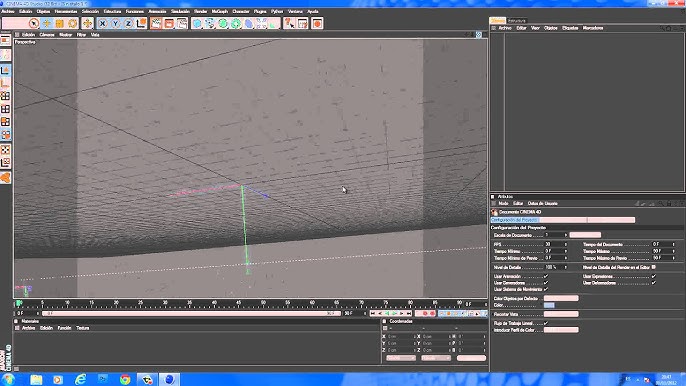Screen dimensions: 686x386
Task: Open Recortar Vista dropdown
Action: point(561,314)
